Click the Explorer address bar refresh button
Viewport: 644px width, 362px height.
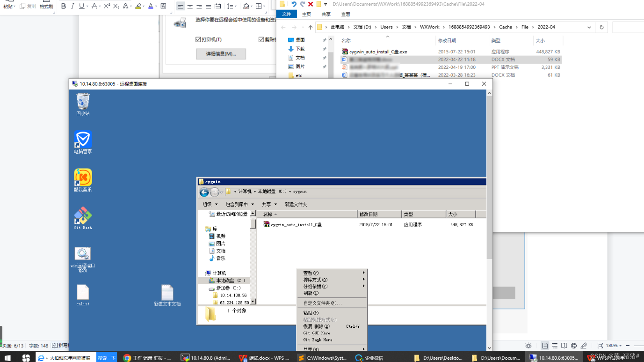601,27
